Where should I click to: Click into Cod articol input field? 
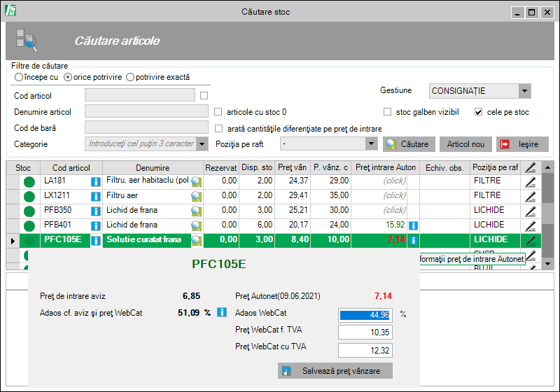tap(139, 95)
